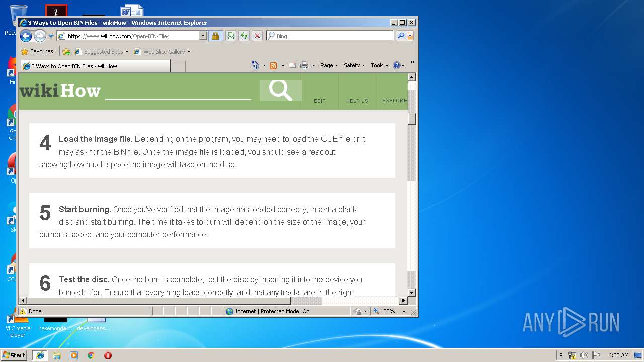
Task: Click the red Opera taskbar icon
Action: click(x=108, y=355)
